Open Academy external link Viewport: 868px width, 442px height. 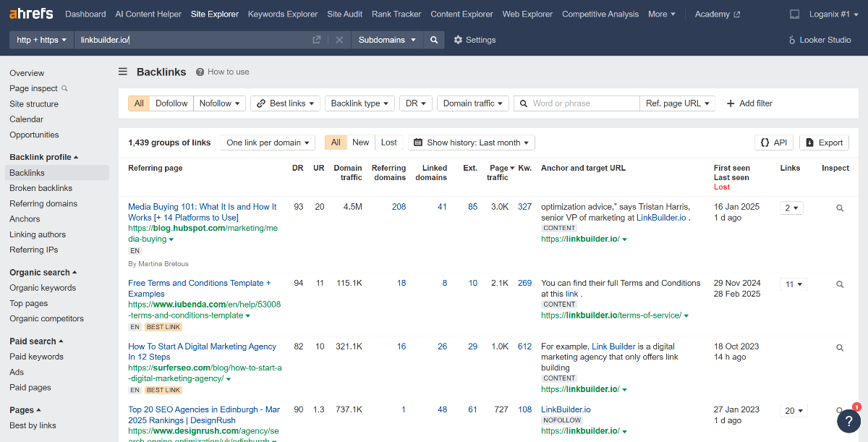click(x=718, y=14)
